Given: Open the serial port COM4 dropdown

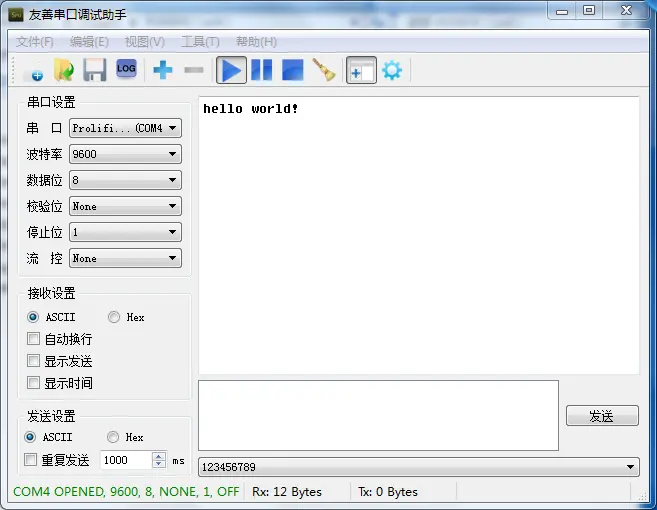Looking at the screenshot, I should [125, 128].
